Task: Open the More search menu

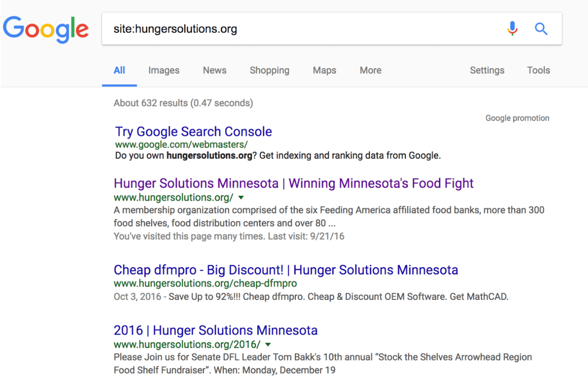Action: (370, 70)
